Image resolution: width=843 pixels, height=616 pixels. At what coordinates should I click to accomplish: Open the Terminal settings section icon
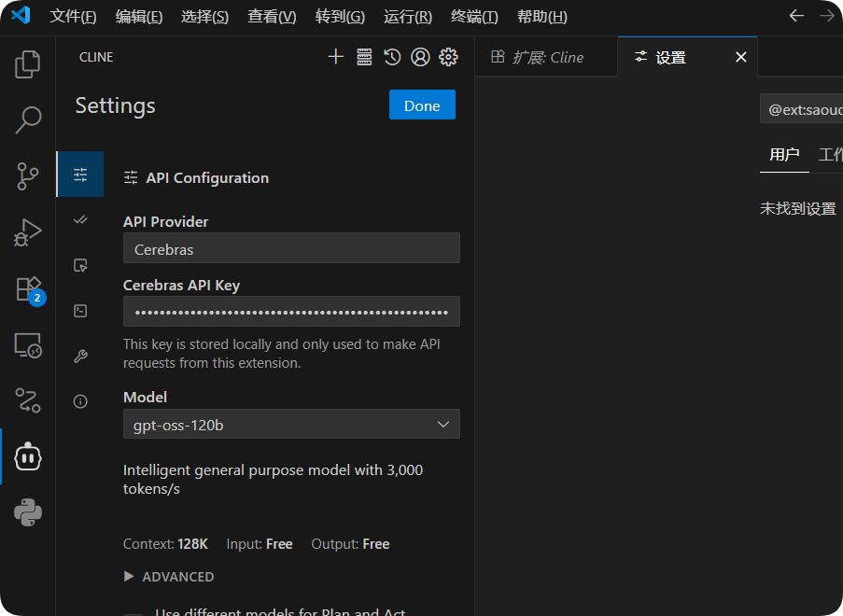(80, 311)
